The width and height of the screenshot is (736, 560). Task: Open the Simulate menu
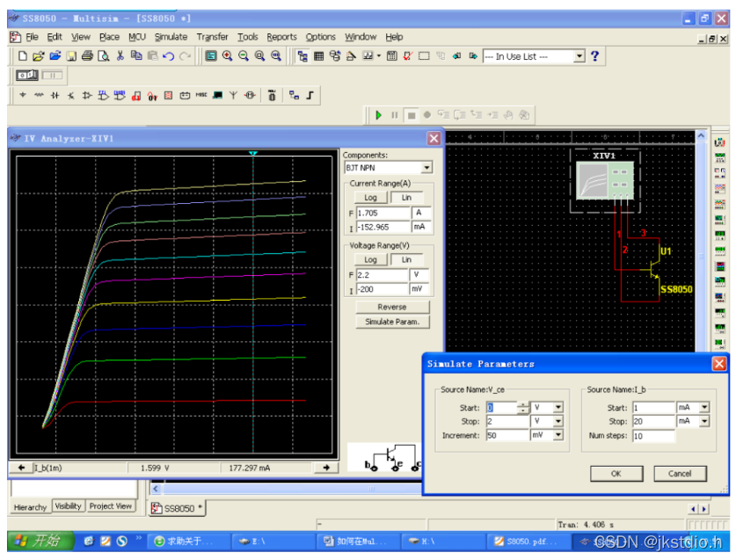tap(171, 37)
